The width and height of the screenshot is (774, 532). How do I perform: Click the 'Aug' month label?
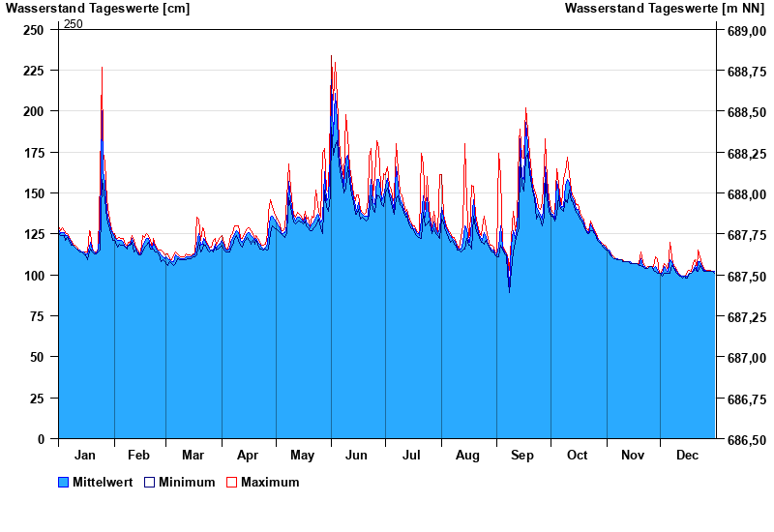(467, 455)
